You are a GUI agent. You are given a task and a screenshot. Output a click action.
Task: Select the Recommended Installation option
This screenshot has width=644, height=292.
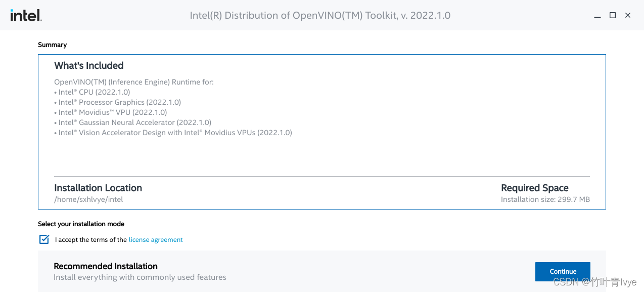pyautogui.click(x=321, y=271)
